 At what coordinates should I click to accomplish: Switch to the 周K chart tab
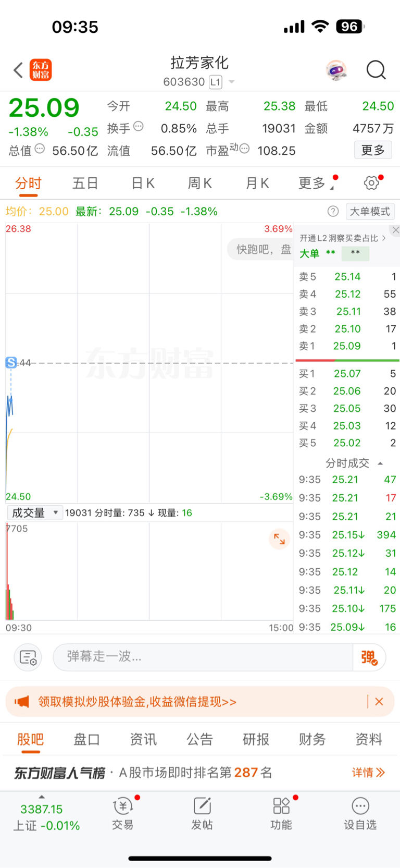tap(200, 183)
